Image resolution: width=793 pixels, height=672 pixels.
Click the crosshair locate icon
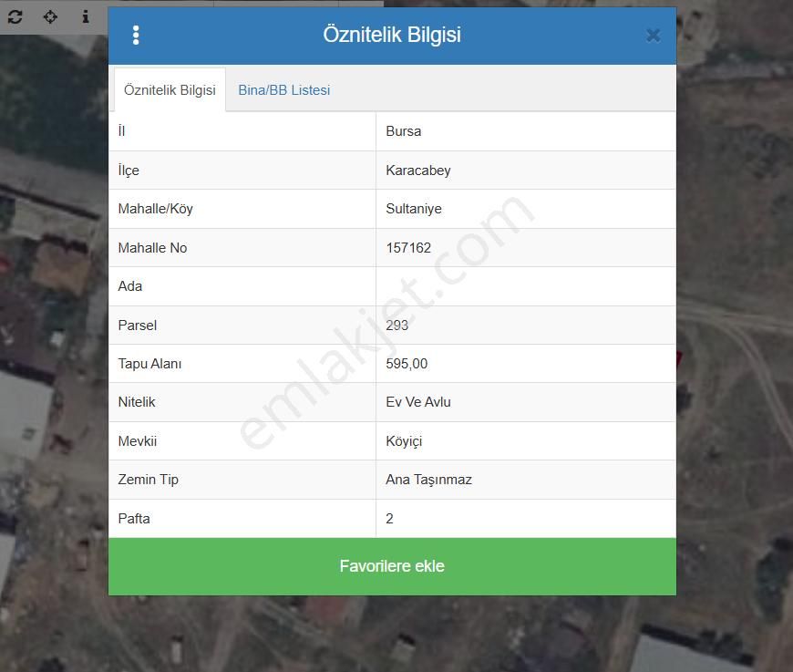pyautogui.click(x=50, y=16)
